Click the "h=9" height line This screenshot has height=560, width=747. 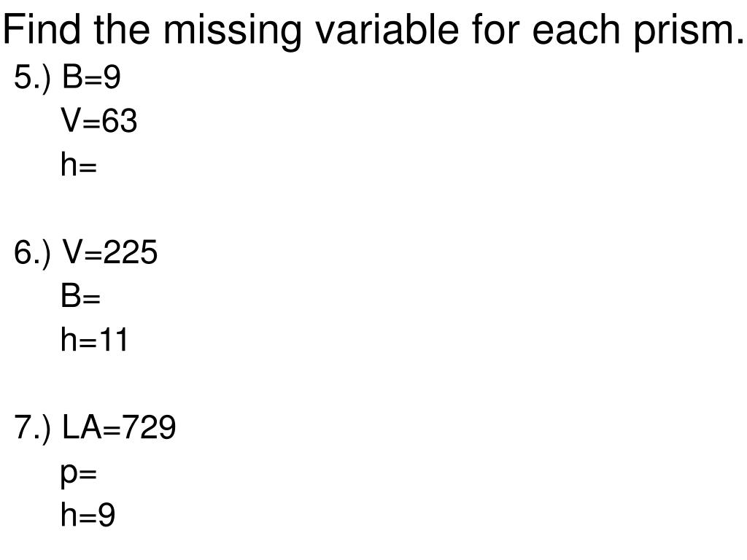click(88, 516)
